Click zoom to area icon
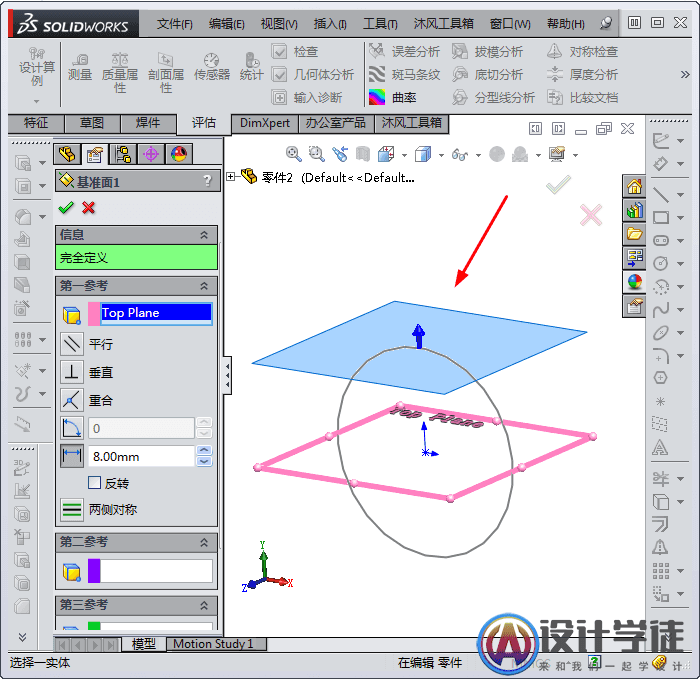This screenshot has width=700, height=679. (317, 154)
